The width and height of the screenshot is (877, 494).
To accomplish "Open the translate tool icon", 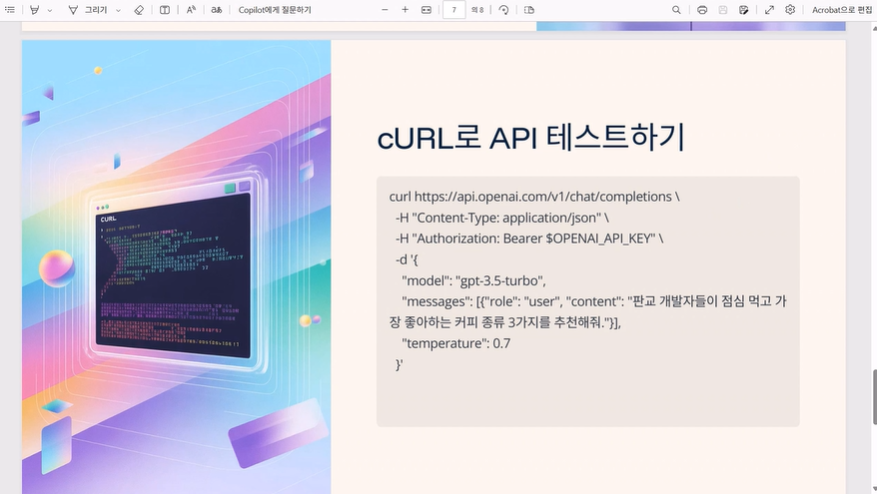I will (216, 10).
